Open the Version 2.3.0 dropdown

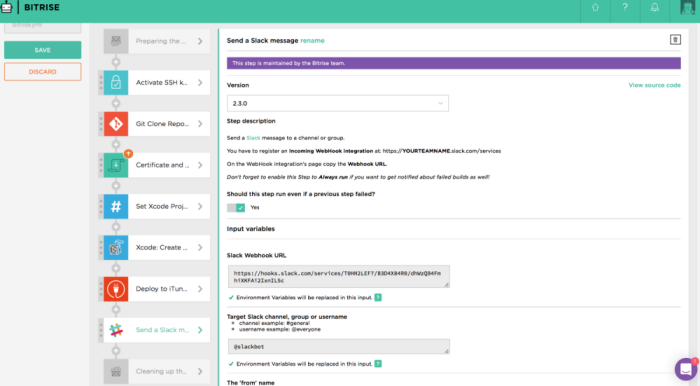(338, 104)
